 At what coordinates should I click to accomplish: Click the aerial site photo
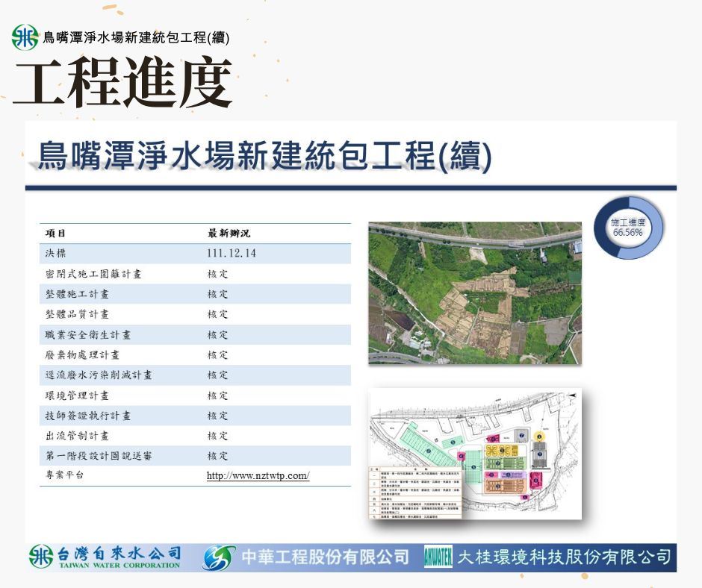click(474, 293)
